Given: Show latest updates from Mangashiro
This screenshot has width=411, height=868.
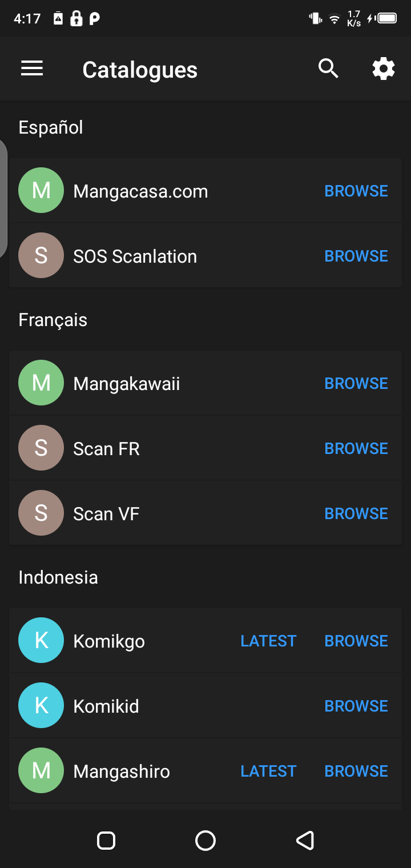Looking at the screenshot, I should 268,771.
